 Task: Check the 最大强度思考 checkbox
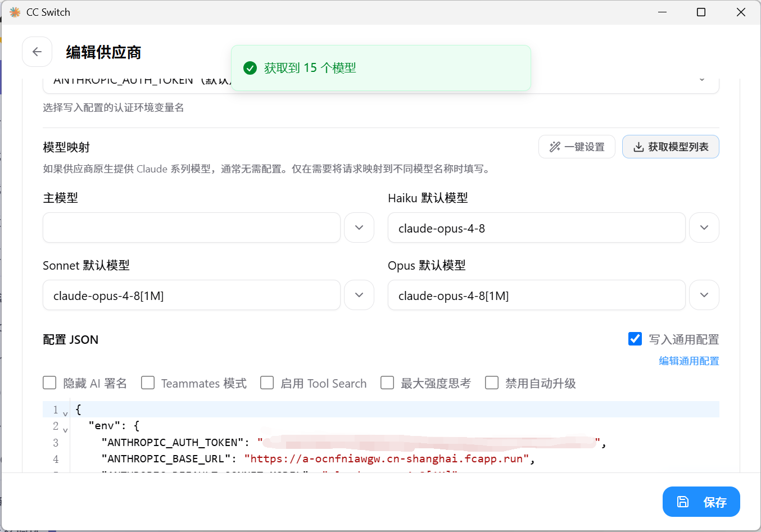tap(387, 383)
